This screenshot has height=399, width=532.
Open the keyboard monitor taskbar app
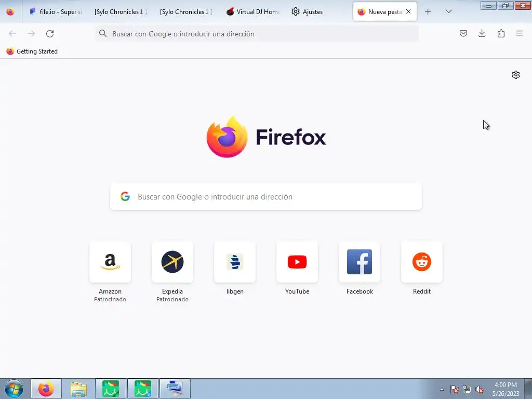[175, 389]
